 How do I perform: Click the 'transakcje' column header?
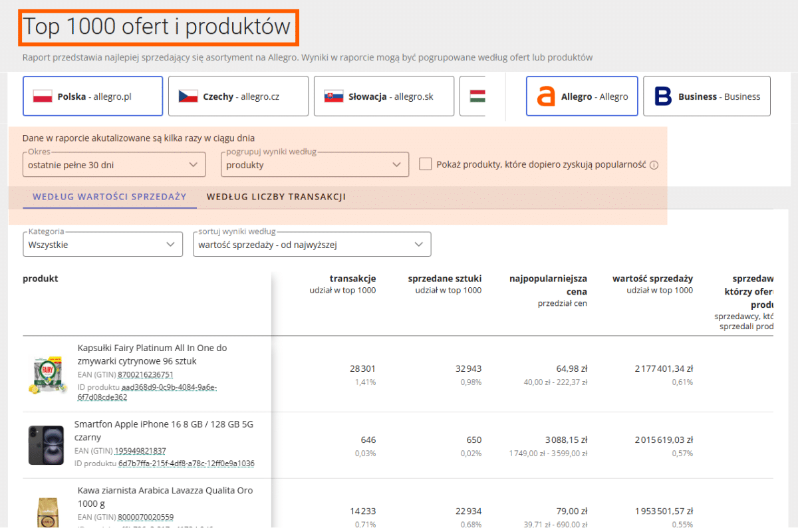(x=352, y=279)
